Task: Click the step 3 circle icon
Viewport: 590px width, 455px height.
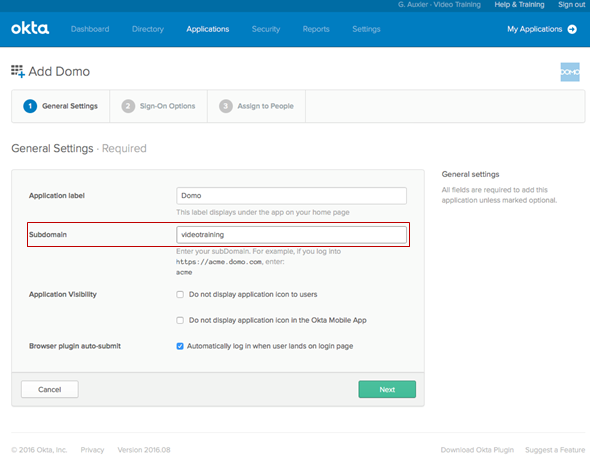Action: 226,106
